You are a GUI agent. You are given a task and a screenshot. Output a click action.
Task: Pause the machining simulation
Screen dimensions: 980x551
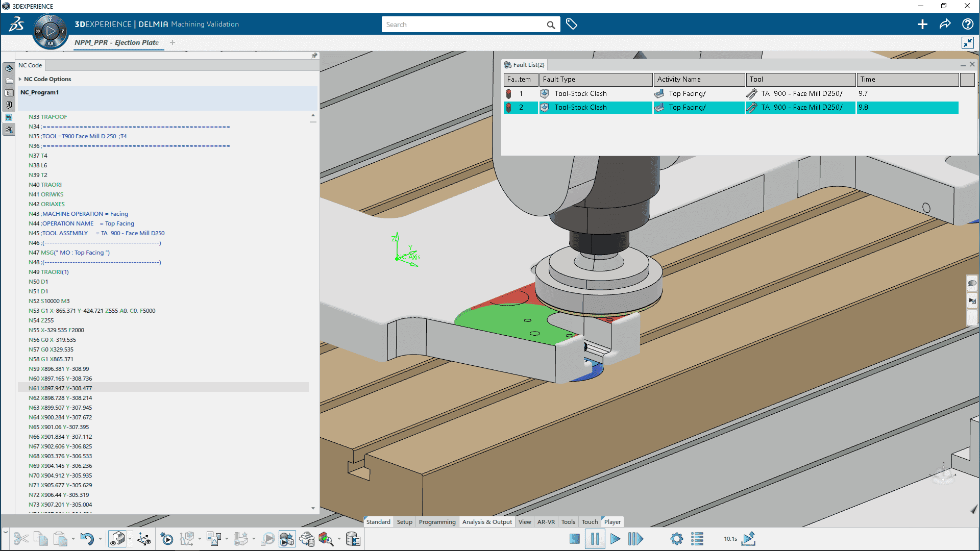click(595, 539)
